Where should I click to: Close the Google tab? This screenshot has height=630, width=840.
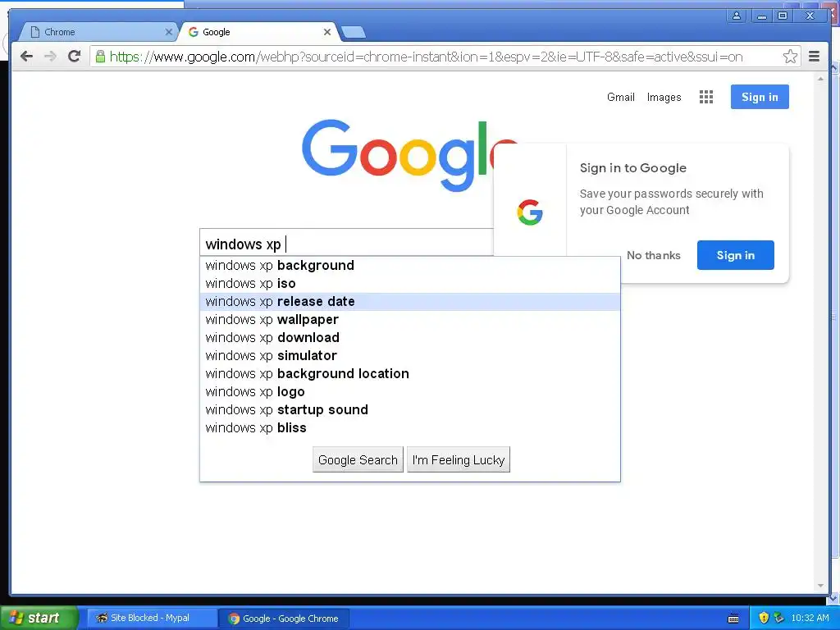point(326,32)
